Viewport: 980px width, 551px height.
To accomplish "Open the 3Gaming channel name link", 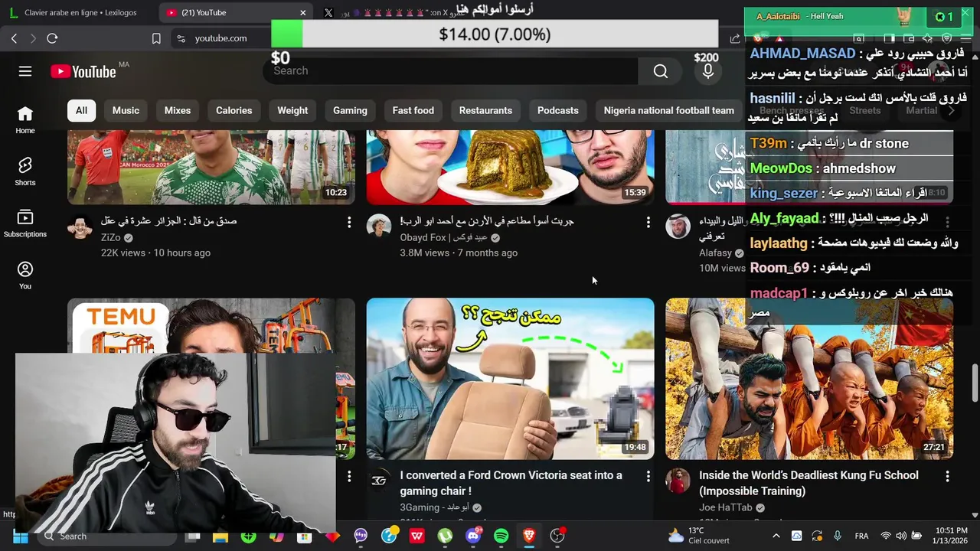I will (x=434, y=507).
